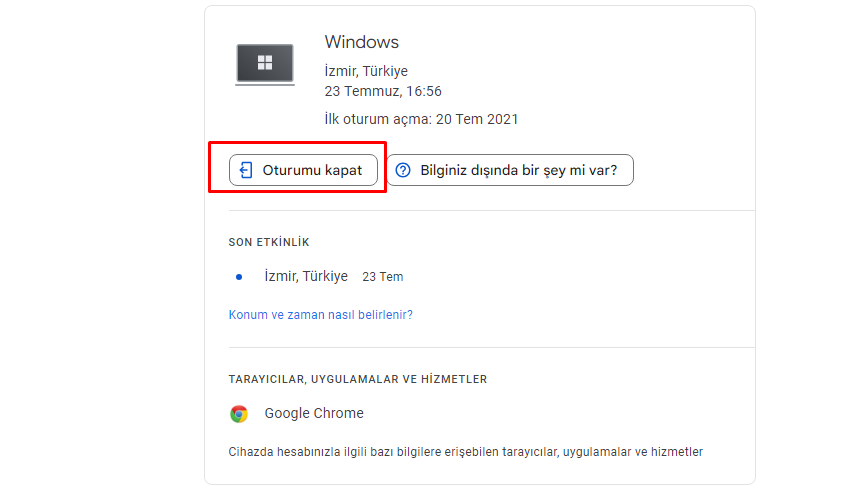Image resolution: width=846 pixels, height=493 pixels.
Task: Select the "Windows" device title
Action: click(361, 42)
